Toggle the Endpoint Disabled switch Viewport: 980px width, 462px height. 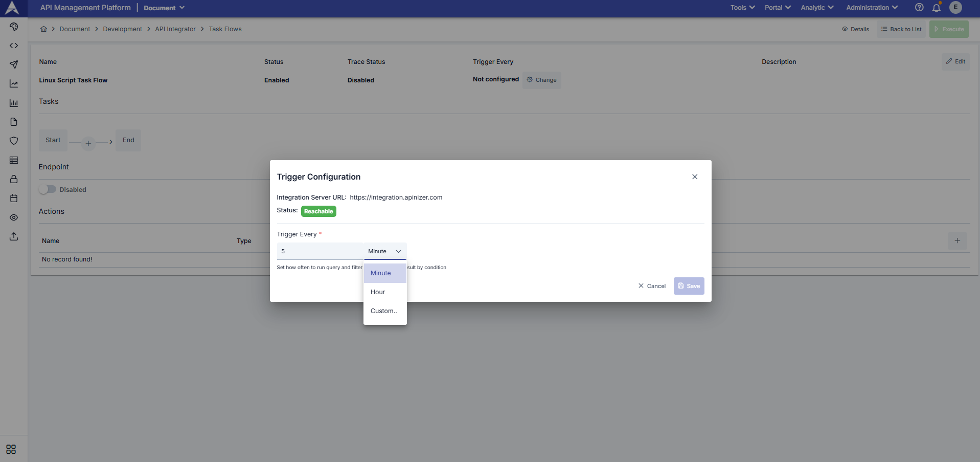pos(48,189)
